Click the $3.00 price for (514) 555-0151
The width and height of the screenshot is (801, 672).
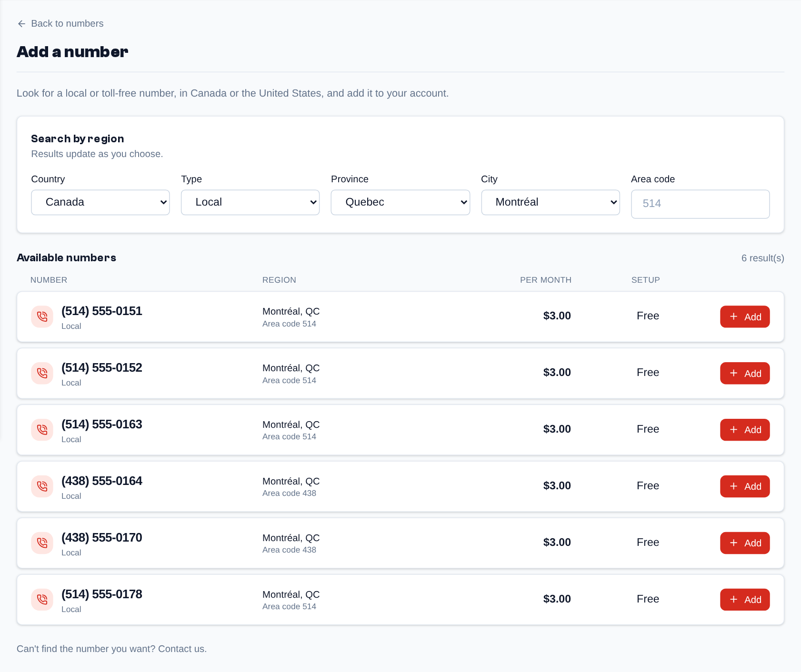coord(557,316)
